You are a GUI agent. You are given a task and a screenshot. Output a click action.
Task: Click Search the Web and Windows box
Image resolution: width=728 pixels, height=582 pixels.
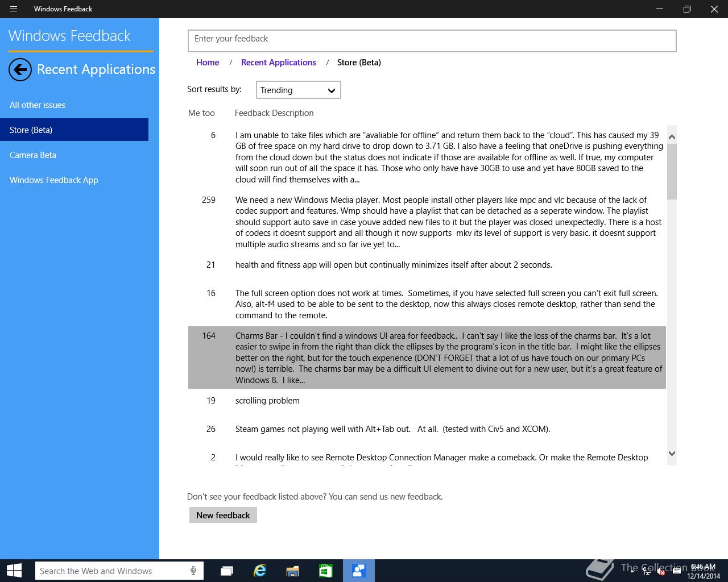coord(119,571)
